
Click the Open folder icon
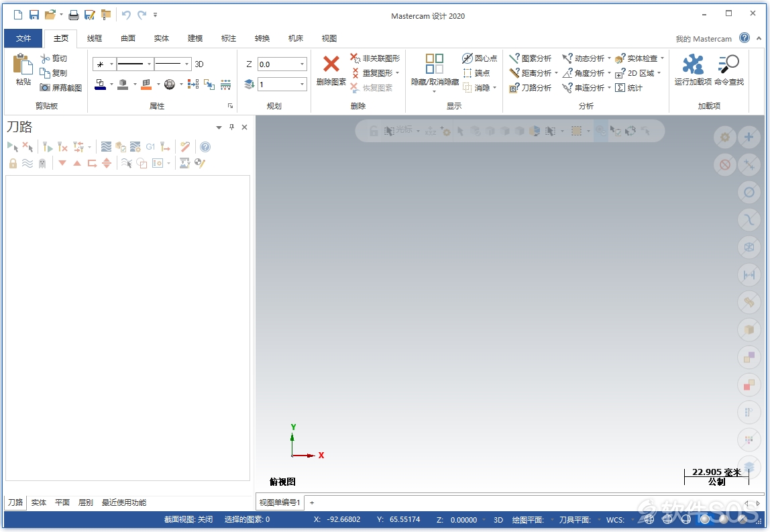pos(50,15)
